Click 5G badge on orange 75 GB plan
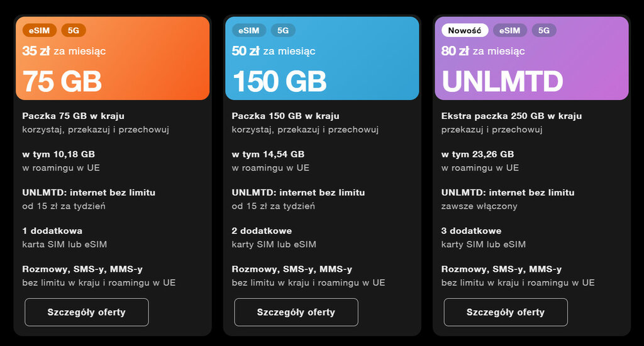Viewport: 644px width, 346px height. [x=74, y=30]
